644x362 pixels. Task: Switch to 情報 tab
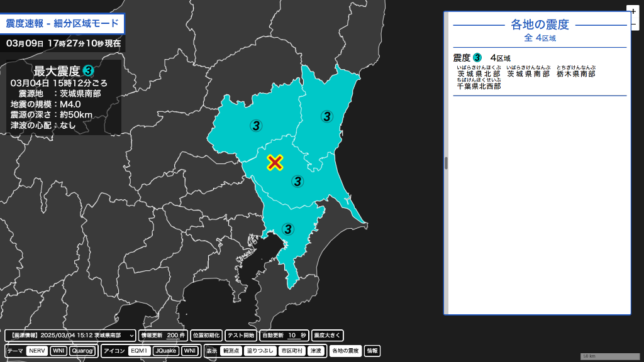click(x=372, y=351)
